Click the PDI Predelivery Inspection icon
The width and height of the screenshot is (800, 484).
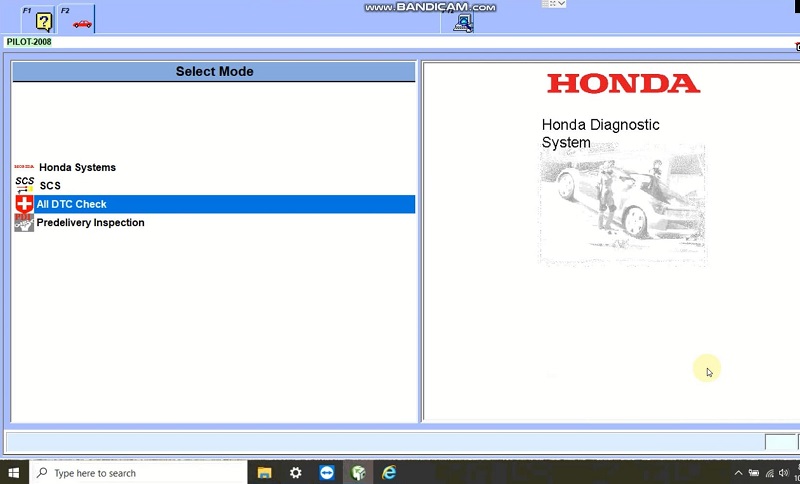pyautogui.click(x=24, y=223)
